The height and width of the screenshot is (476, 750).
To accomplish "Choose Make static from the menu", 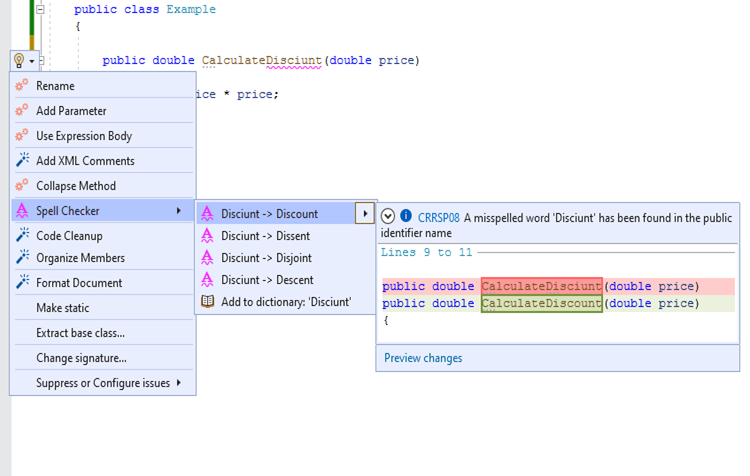I will (x=62, y=308).
